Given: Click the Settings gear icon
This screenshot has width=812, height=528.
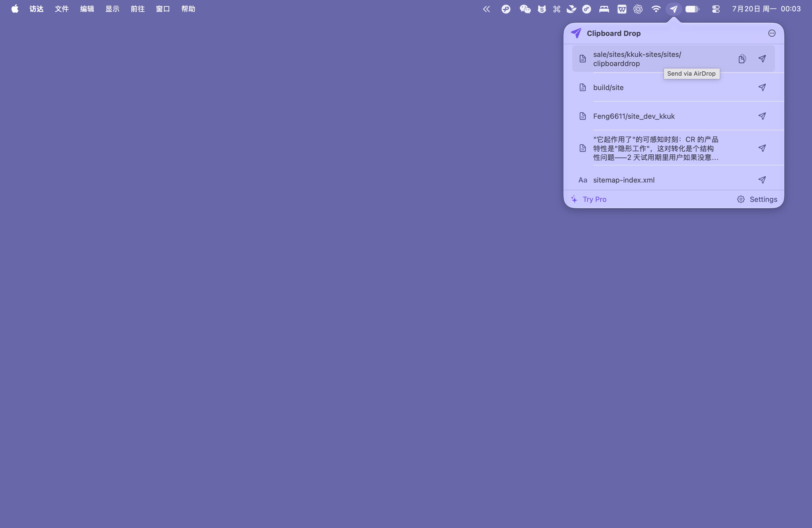Looking at the screenshot, I should [x=741, y=199].
